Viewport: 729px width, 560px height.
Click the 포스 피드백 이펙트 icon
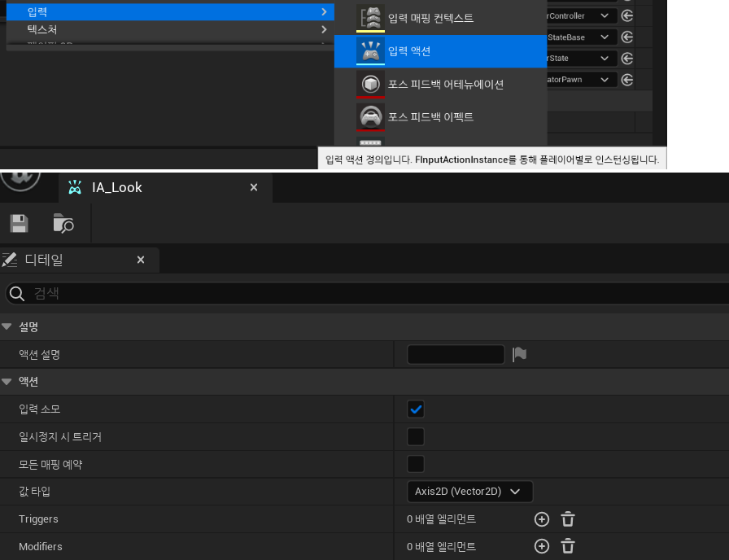point(370,116)
